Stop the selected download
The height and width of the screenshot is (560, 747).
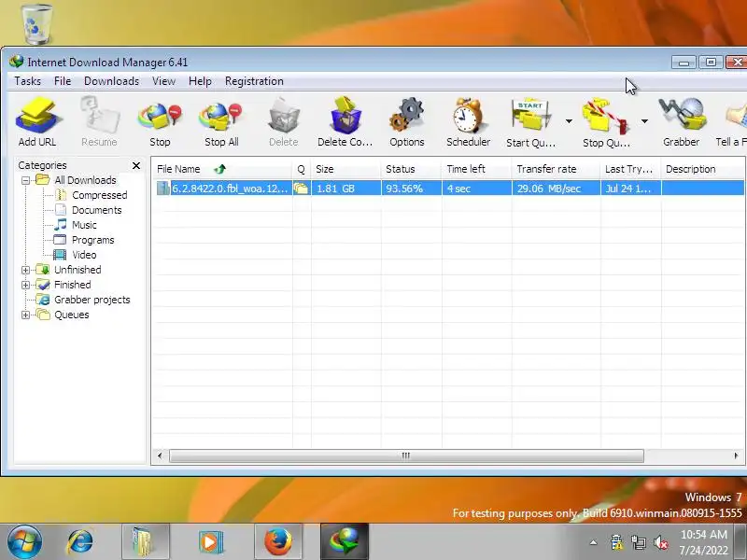tap(160, 121)
